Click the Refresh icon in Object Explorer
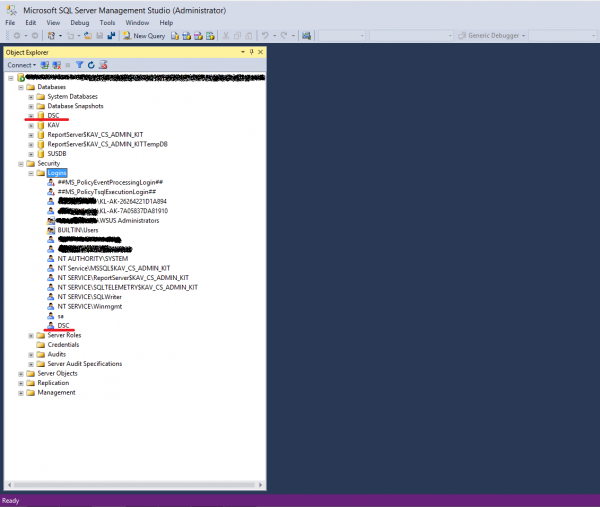The image size is (600, 507). point(90,65)
